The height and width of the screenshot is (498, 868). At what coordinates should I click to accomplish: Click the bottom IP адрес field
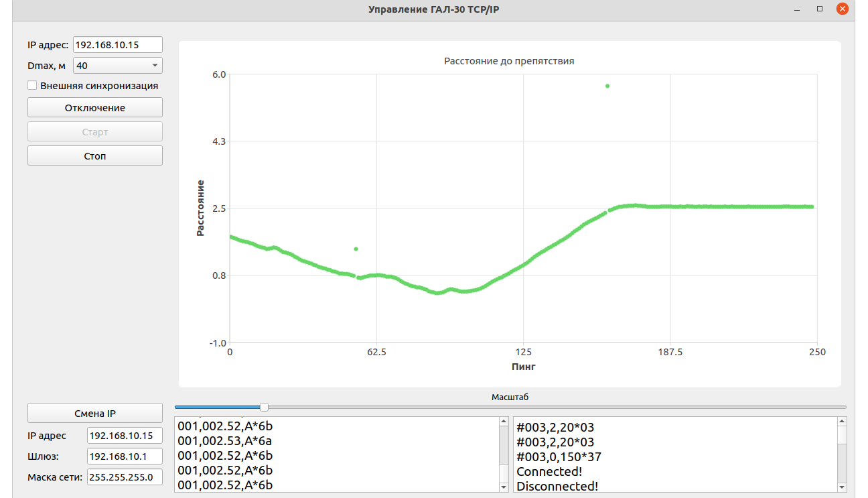tap(125, 436)
